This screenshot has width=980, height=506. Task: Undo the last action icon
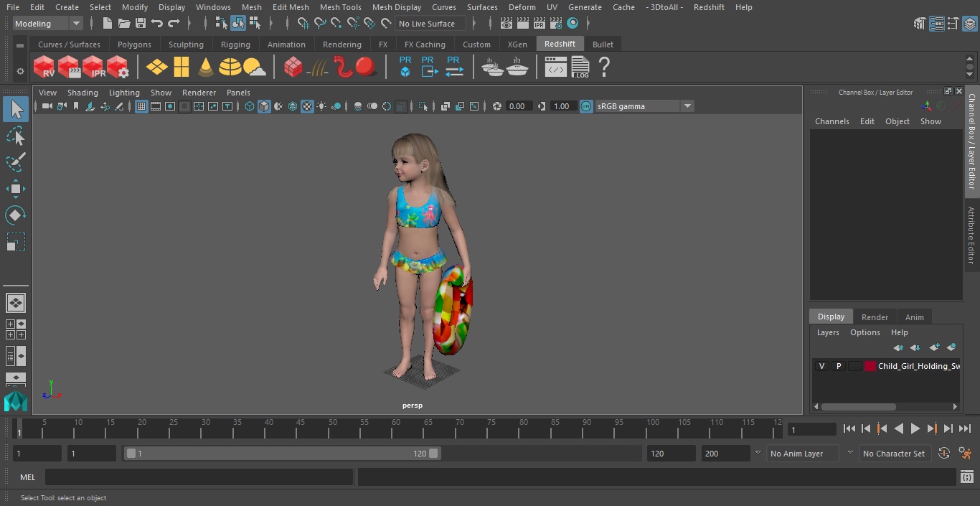pyautogui.click(x=157, y=24)
